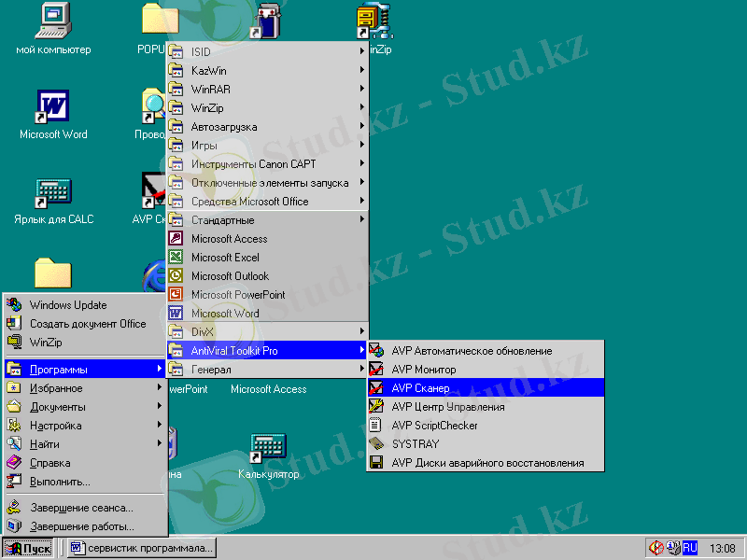Expand the Игры submenu arrow
Image resolution: width=747 pixels, height=560 pixels.
362,145
